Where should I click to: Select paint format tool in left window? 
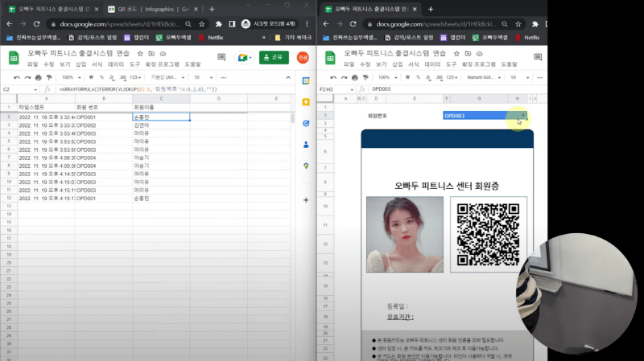49,77
